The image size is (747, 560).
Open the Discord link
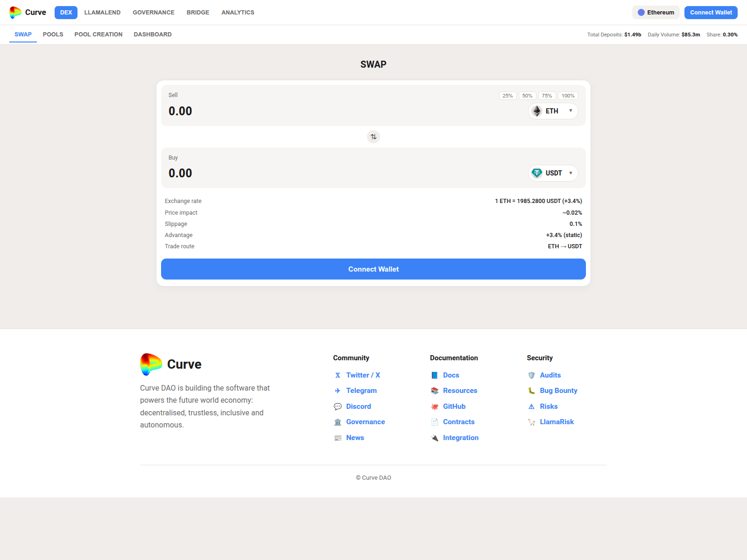[359, 406]
